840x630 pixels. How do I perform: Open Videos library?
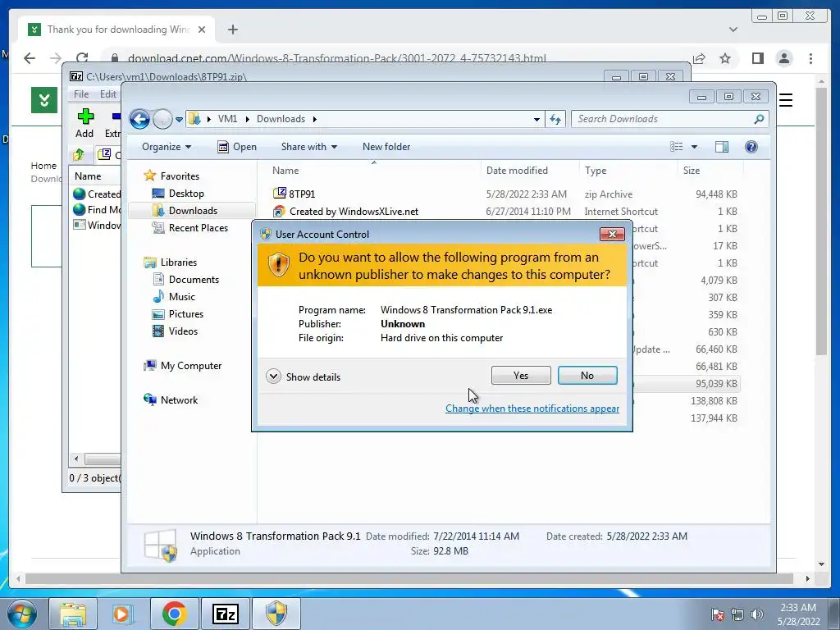click(183, 331)
